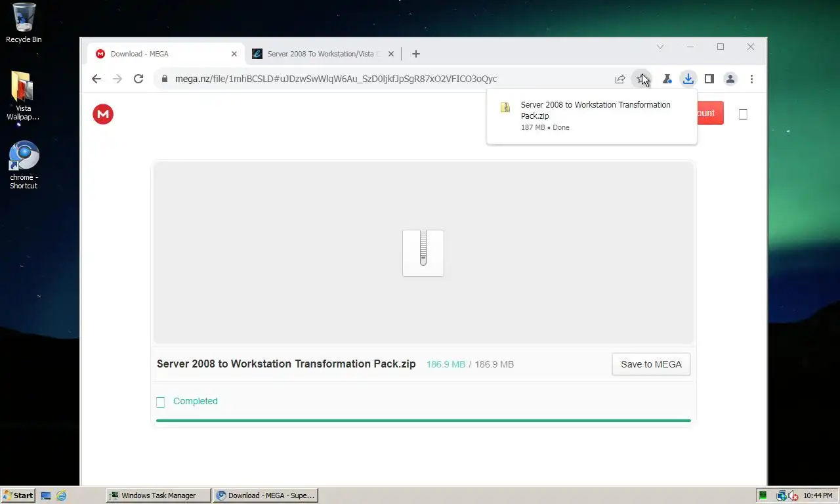
Task: Maximize the Chrome window
Action: (721, 47)
